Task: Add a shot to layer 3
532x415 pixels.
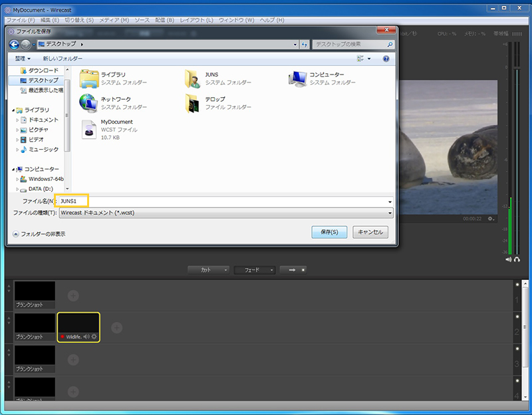Action: click(73, 360)
